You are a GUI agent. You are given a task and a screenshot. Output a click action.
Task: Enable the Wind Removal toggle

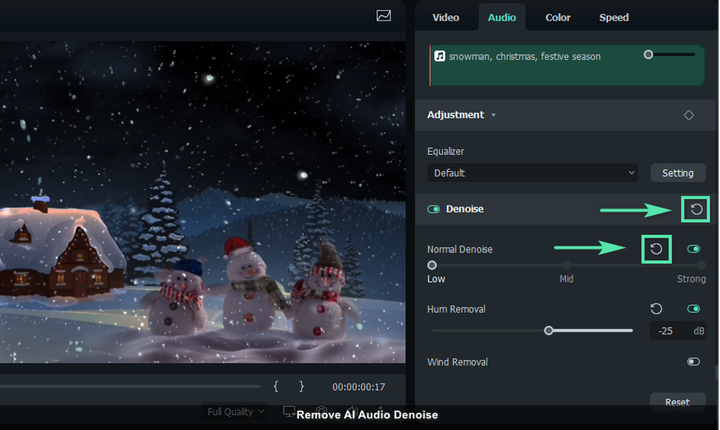(x=693, y=361)
